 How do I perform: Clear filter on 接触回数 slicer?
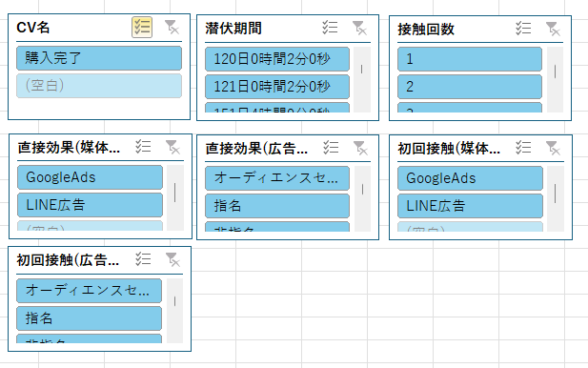[x=553, y=29]
